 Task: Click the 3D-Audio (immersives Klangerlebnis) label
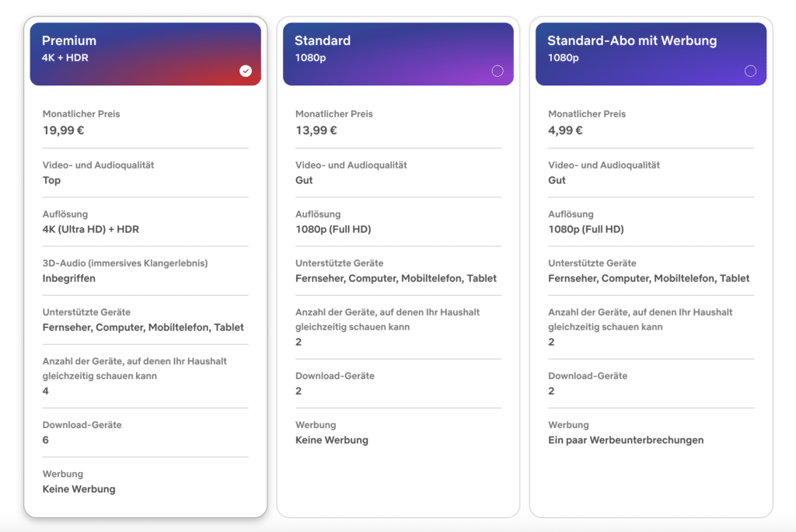[124, 263]
